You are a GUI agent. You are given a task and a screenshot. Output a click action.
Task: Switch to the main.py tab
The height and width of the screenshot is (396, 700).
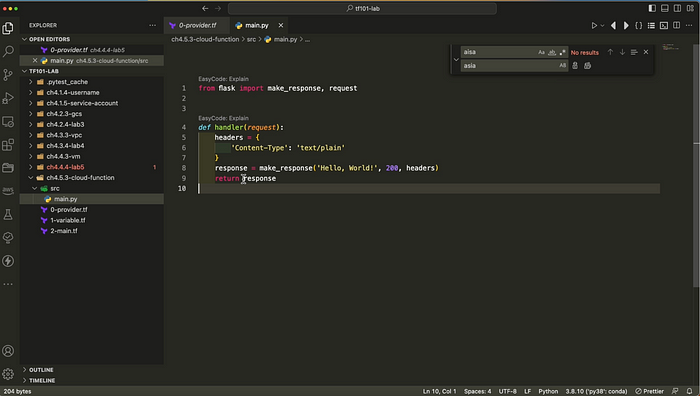click(x=257, y=25)
